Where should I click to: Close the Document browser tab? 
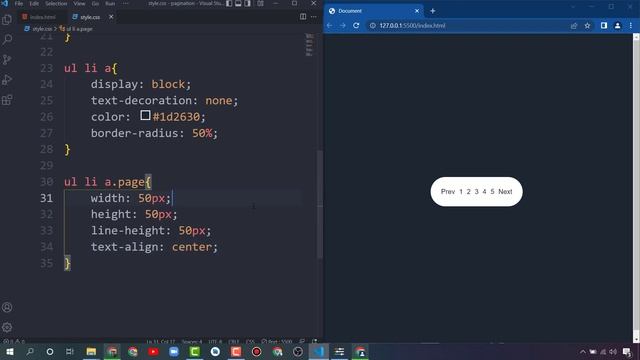point(417,11)
